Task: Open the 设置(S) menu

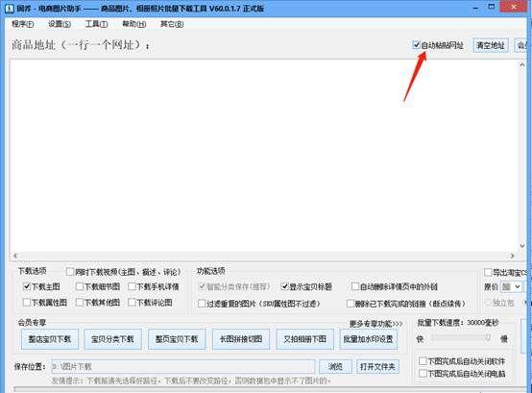Action: tap(60, 24)
